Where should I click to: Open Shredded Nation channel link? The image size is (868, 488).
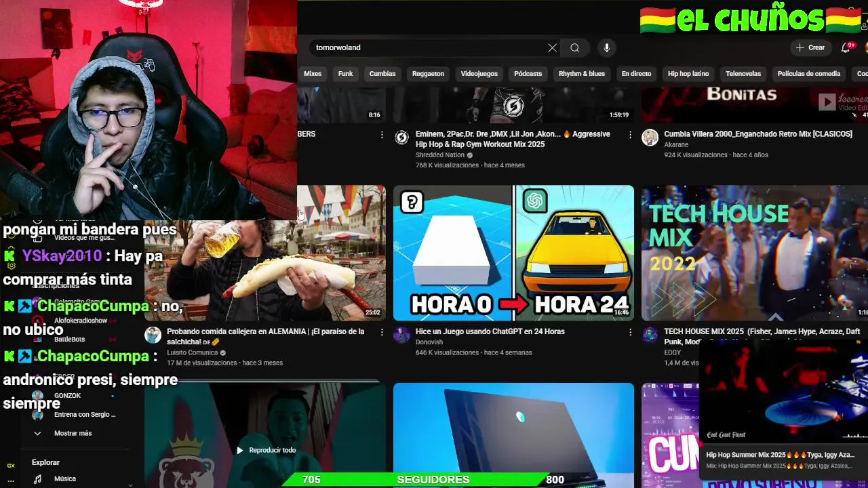click(440, 155)
